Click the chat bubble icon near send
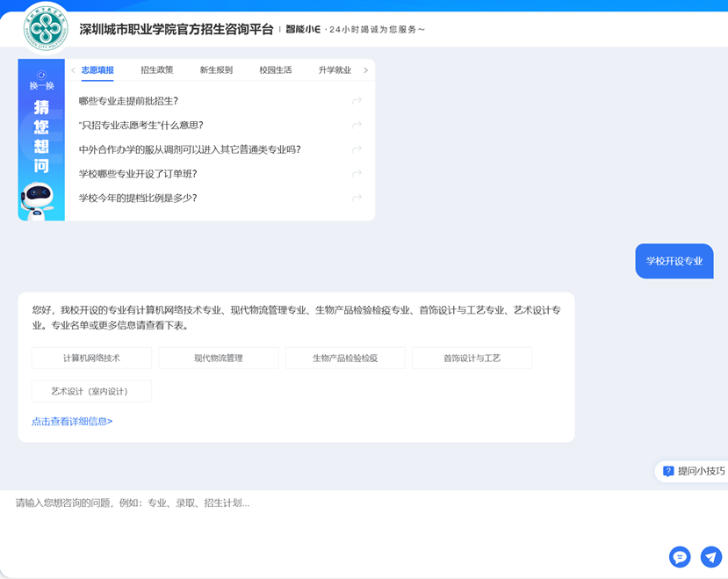This screenshot has height=579, width=728. [680, 556]
